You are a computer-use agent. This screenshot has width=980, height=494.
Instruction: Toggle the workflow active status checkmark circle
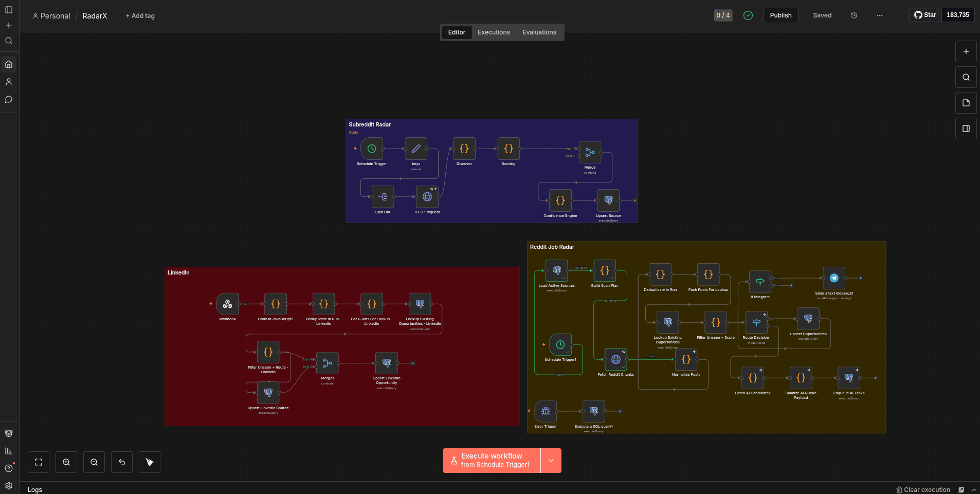(748, 15)
